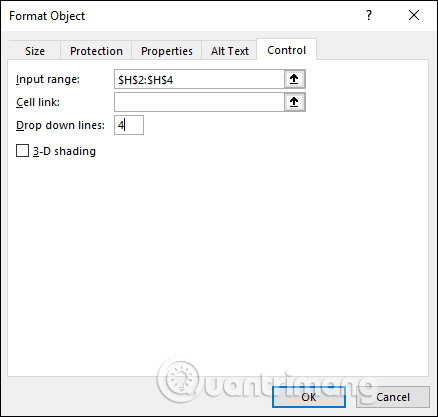
Task: Open help with the question mark icon
Action: point(369,15)
